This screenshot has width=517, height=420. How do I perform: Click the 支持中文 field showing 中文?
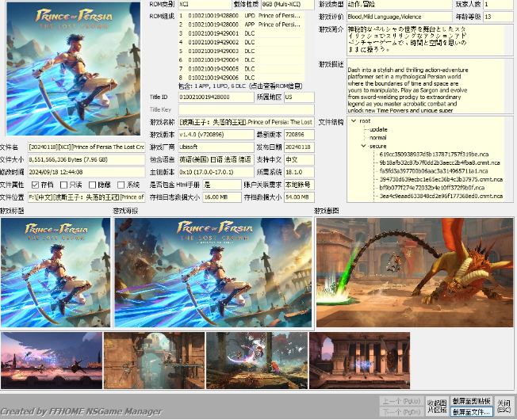pyautogui.click(x=299, y=160)
